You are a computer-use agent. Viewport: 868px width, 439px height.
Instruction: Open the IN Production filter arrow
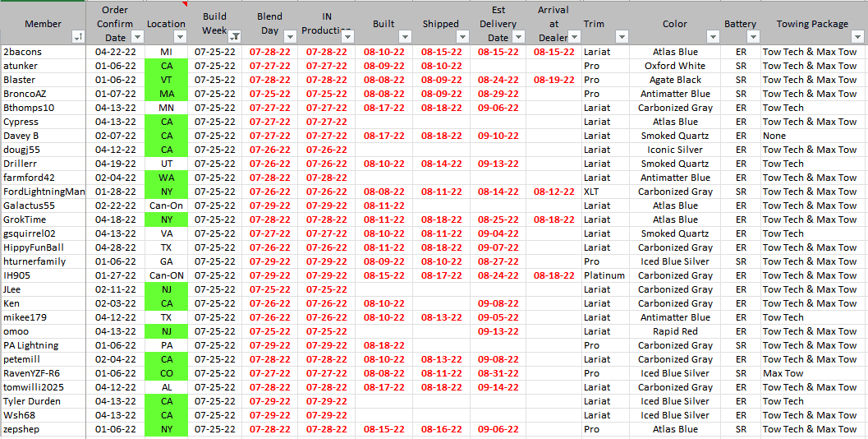tap(347, 37)
